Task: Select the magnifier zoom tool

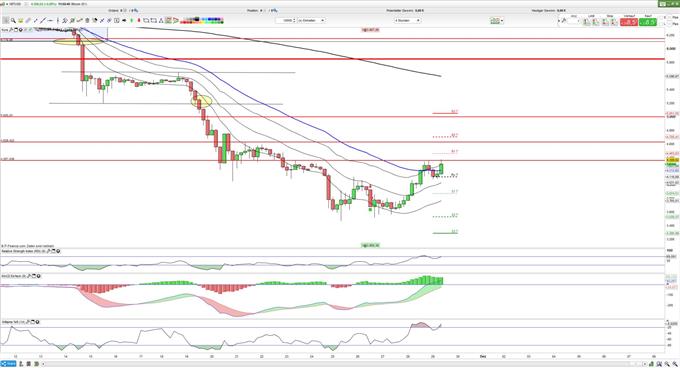Action: pyautogui.click(x=13, y=20)
